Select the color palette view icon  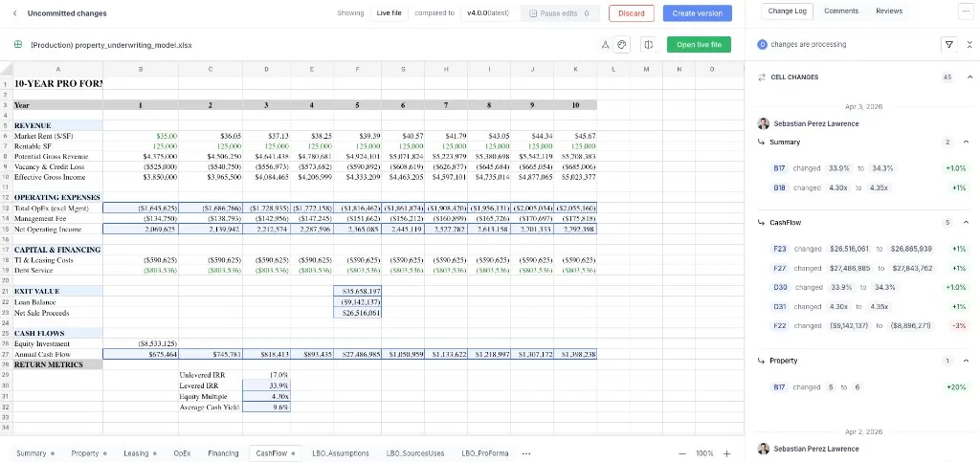[x=621, y=45]
